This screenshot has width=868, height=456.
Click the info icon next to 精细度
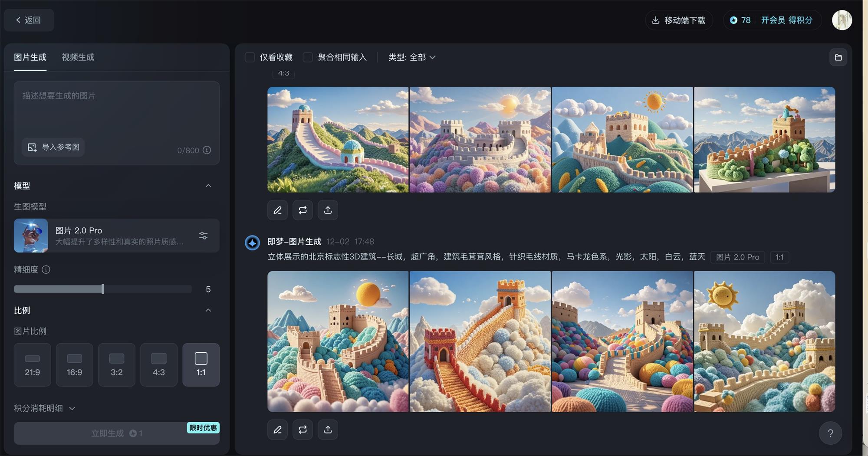[46, 269]
